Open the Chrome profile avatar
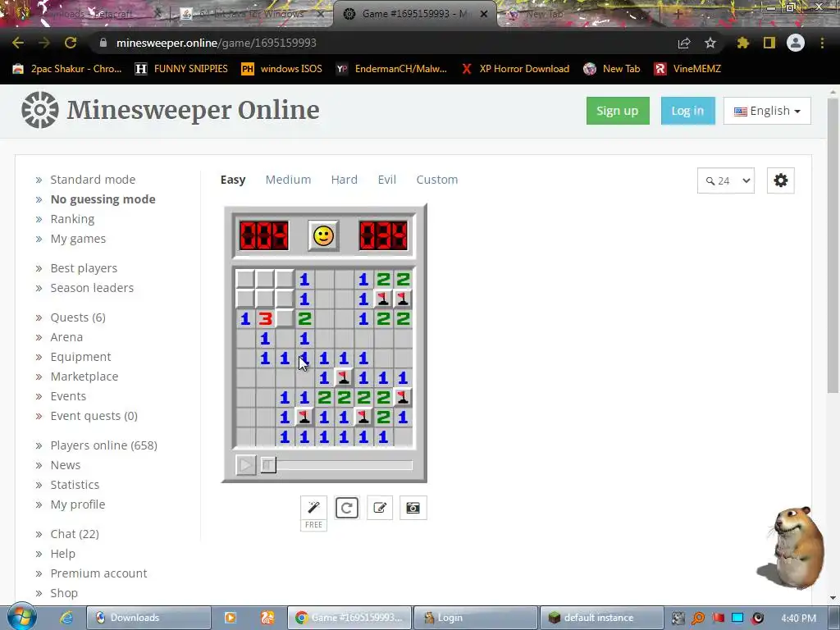840x630 pixels. click(796, 43)
